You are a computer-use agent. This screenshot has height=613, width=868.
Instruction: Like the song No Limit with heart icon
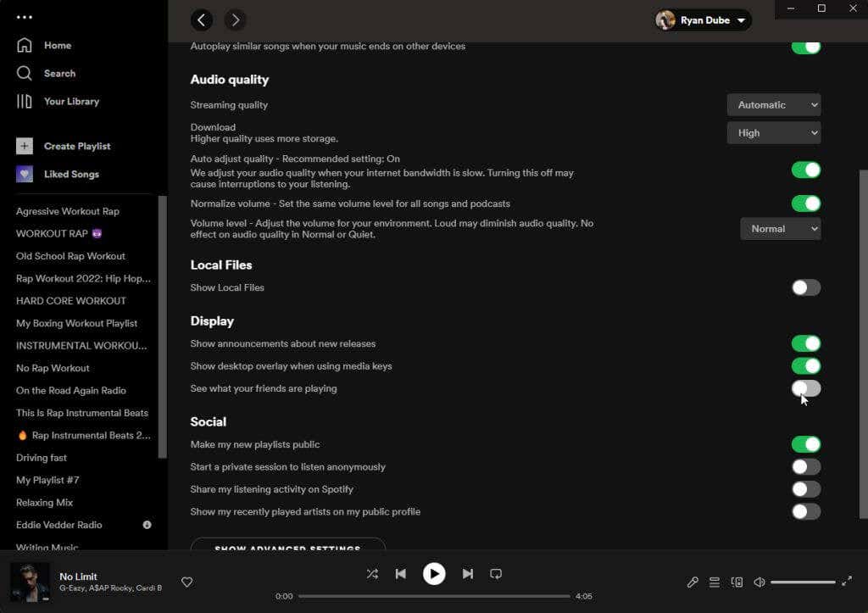pos(187,582)
